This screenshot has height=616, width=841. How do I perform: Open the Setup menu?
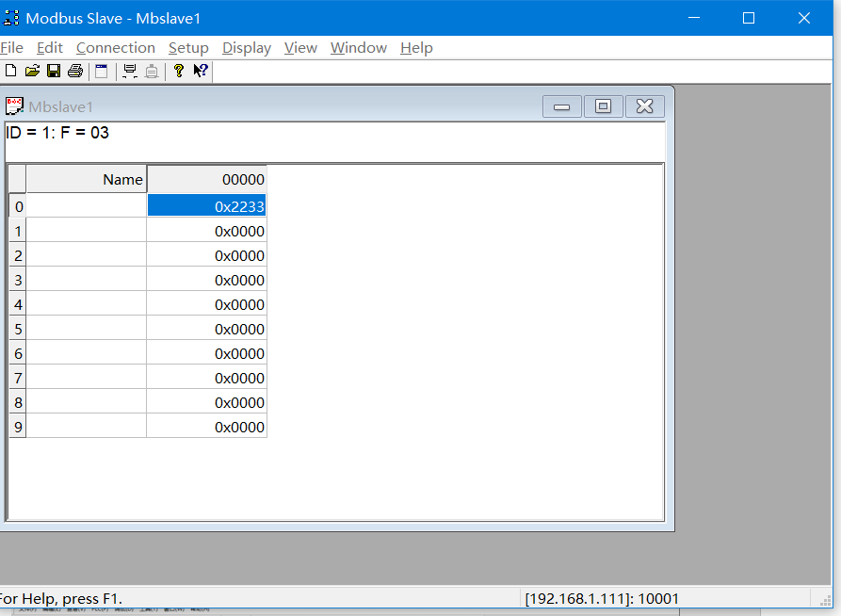click(x=188, y=48)
